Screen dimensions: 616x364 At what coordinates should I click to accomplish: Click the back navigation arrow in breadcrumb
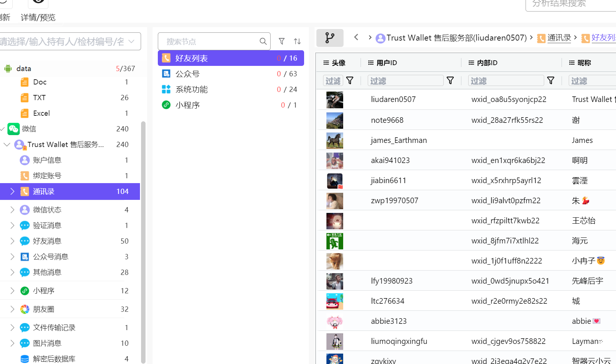(356, 37)
